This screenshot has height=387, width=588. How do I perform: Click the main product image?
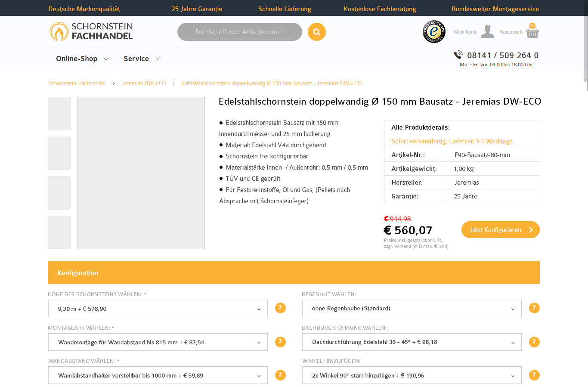click(141, 173)
